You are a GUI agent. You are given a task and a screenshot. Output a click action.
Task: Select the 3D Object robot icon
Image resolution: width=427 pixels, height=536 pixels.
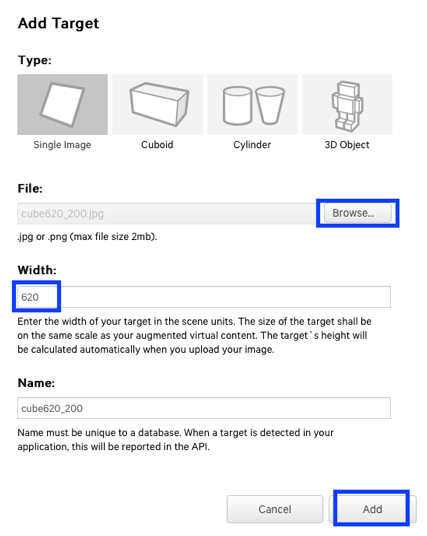347,105
